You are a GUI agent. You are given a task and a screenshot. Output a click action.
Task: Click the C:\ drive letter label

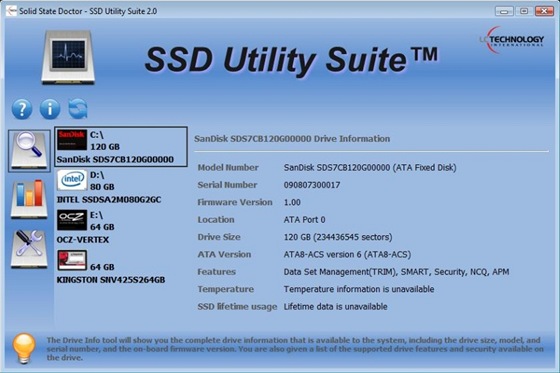(96, 135)
